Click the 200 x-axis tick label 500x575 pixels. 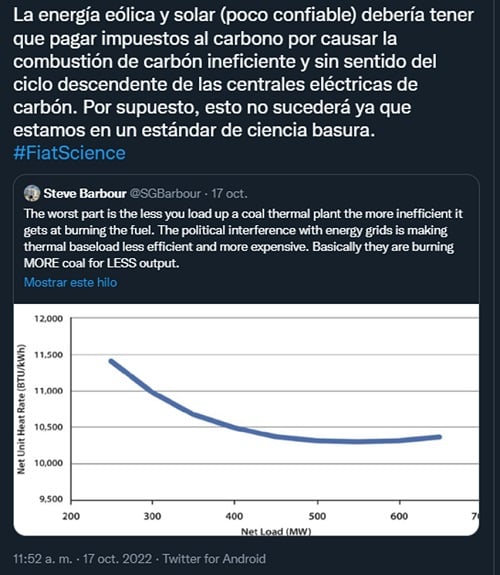[x=71, y=516]
